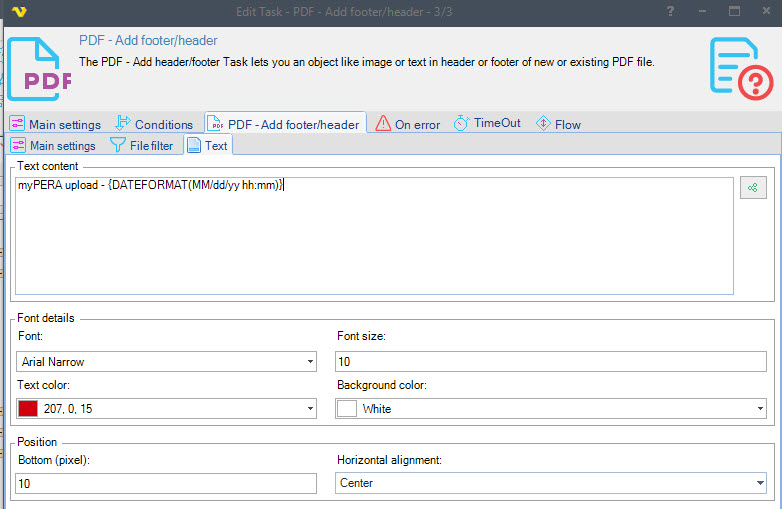Click into the Font size field

pos(550,362)
